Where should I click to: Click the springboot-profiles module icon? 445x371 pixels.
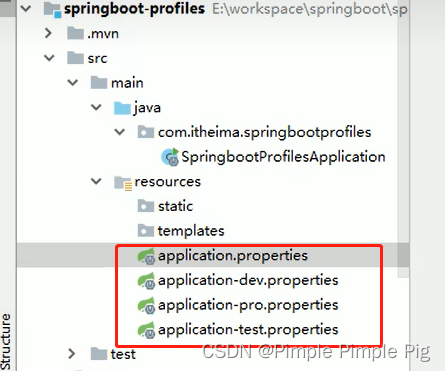(x=52, y=10)
